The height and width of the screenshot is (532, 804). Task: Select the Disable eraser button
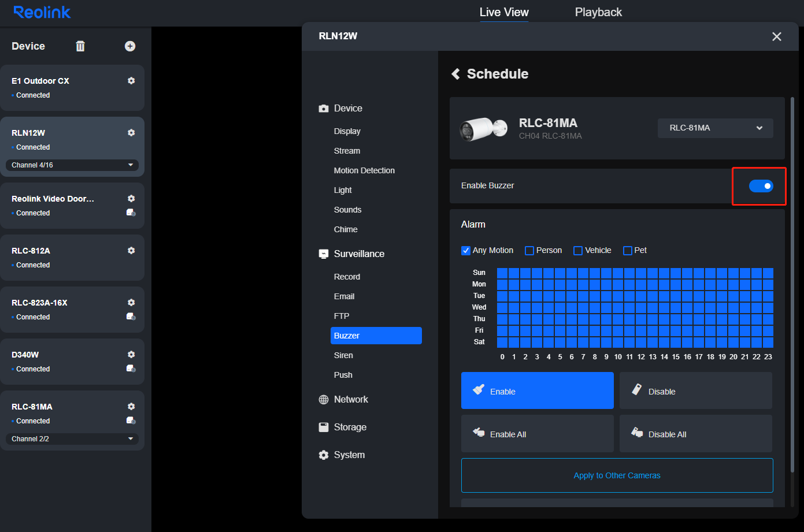coord(696,390)
